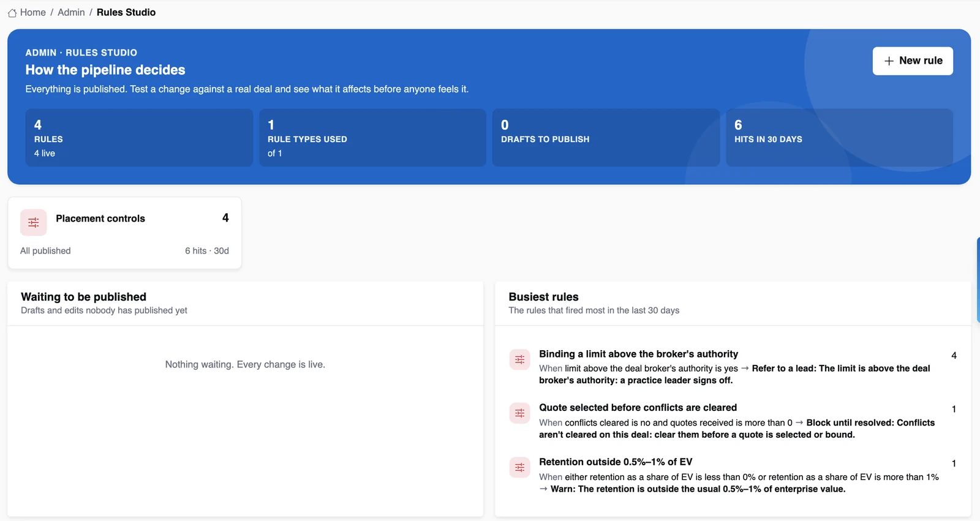Click the 'Waiting to be published' heading
980x521 pixels.
coord(83,297)
